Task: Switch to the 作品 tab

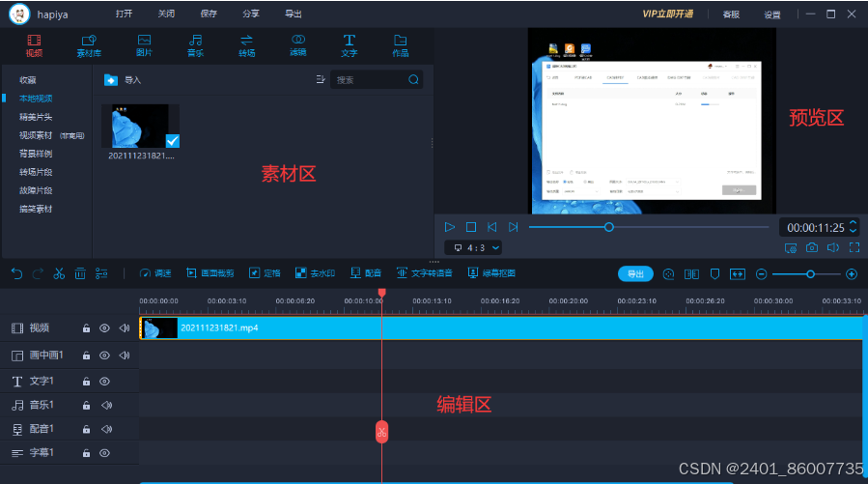Action: [x=401, y=46]
